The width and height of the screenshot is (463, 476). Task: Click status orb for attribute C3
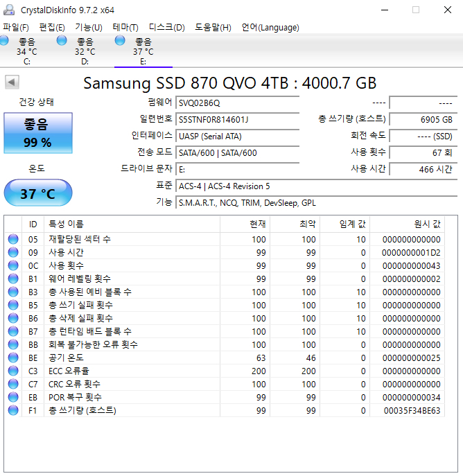(x=13, y=371)
